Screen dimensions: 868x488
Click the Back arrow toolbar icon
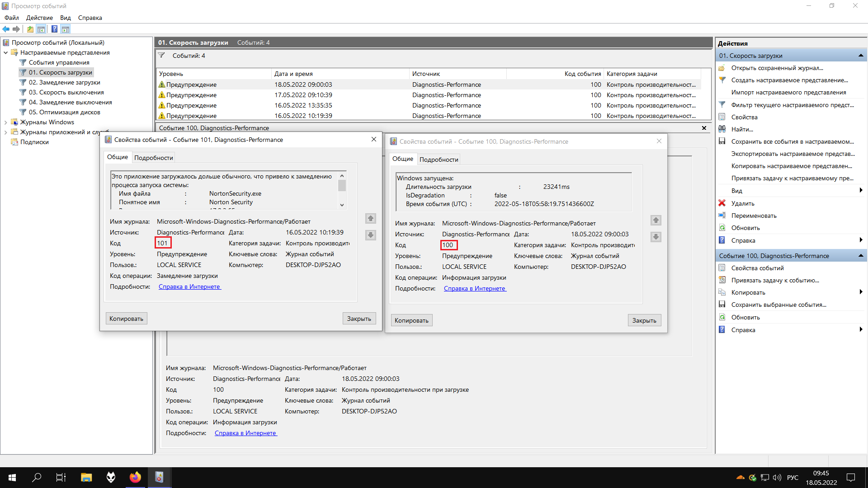pyautogui.click(x=6, y=29)
